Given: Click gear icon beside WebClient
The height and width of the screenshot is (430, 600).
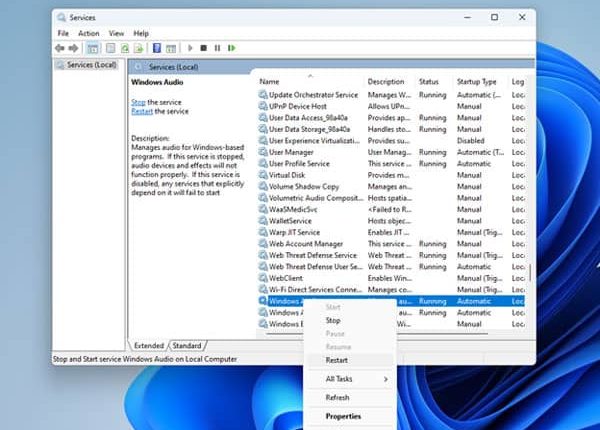Looking at the screenshot, I should tap(263, 278).
